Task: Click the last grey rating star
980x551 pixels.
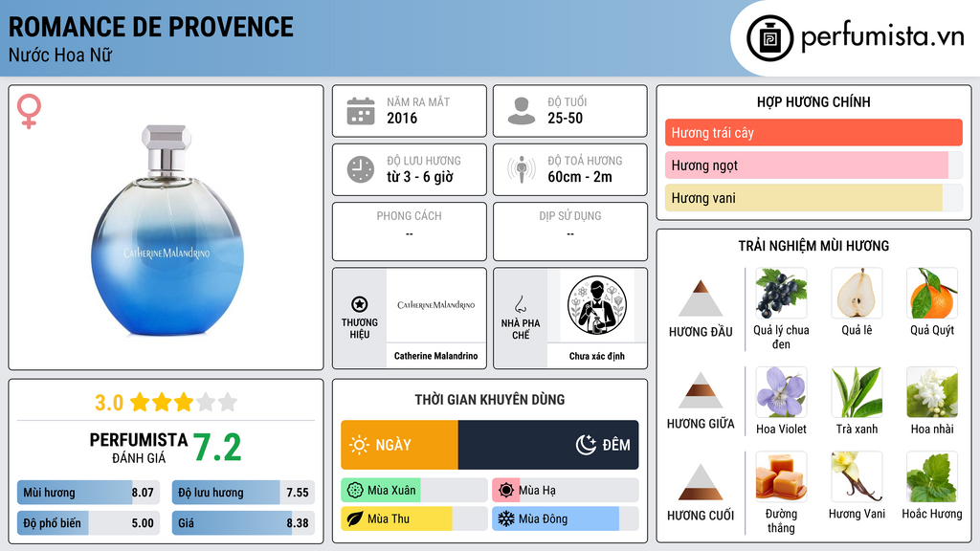Action: tap(228, 402)
